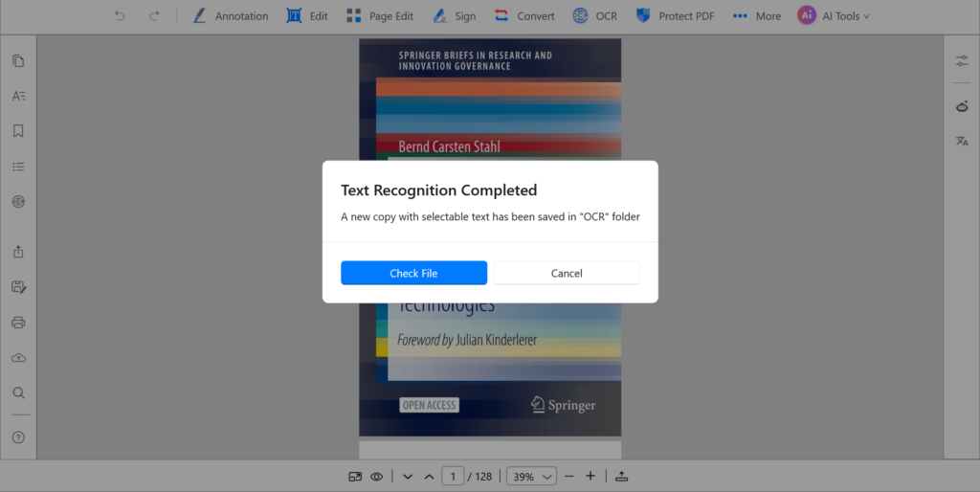This screenshot has width=980, height=492.
Task: Expand the AI Tools dropdown
Action: tap(834, 16)
